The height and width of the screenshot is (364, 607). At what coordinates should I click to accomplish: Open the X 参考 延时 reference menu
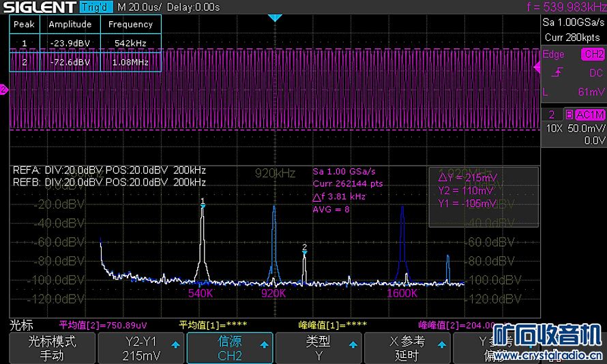point(406,348)
